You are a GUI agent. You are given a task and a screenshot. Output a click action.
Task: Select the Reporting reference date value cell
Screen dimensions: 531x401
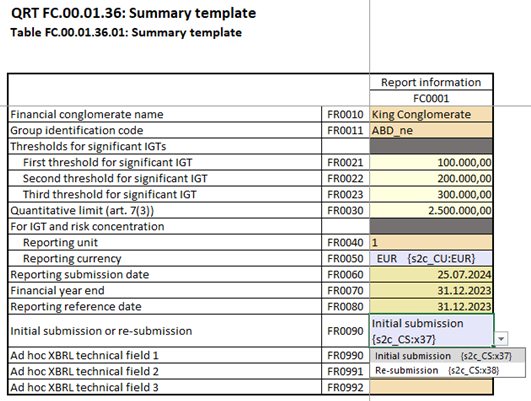(431, 306)
